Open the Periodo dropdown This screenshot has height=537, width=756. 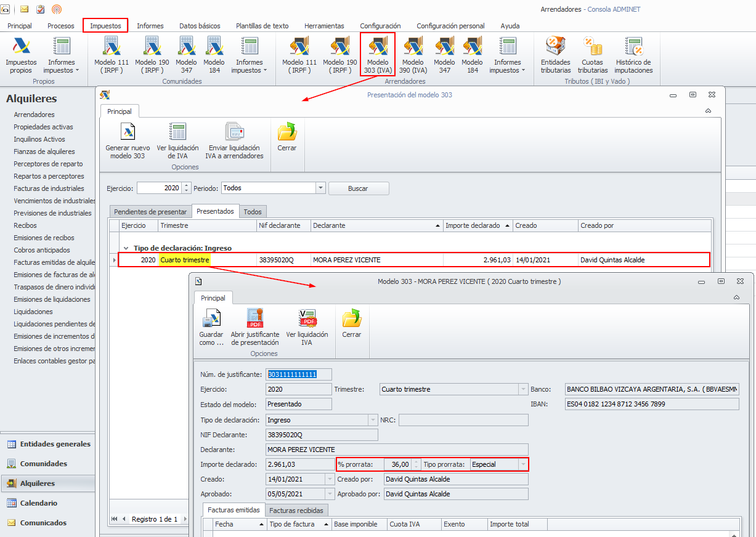[x=320, y=188]
